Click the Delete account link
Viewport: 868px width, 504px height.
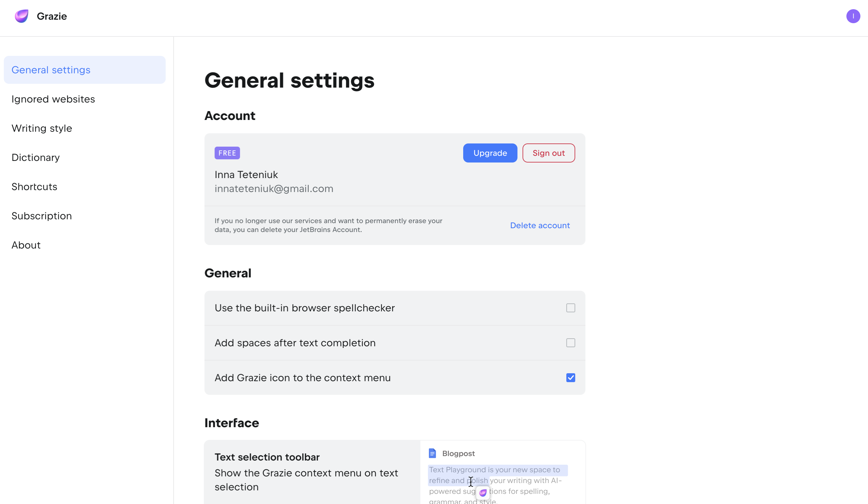coord(540,225)
